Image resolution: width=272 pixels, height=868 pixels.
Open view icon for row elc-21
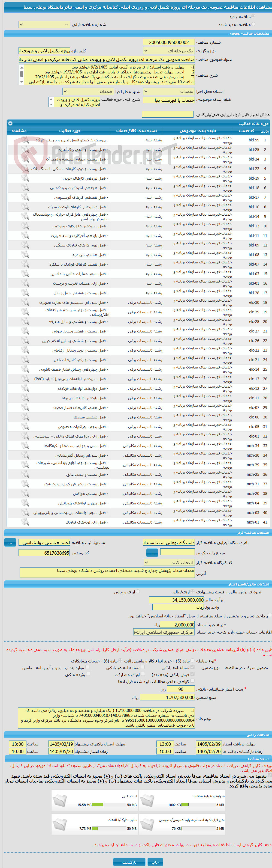point(25,359)
